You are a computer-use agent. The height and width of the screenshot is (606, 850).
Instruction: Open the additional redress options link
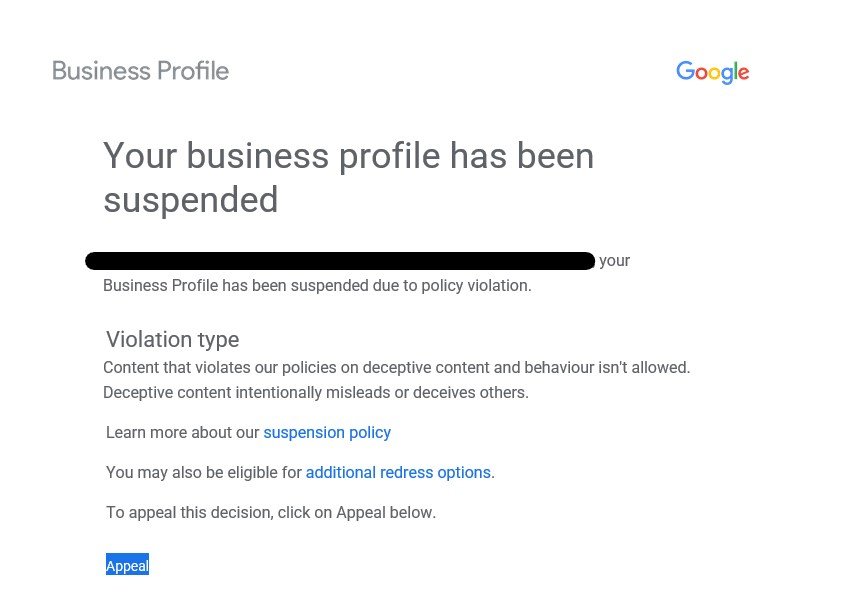[x=398, y=473]
